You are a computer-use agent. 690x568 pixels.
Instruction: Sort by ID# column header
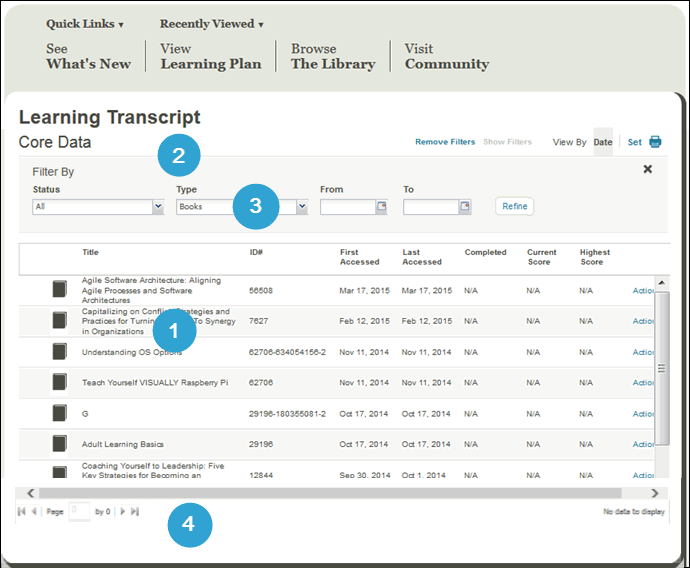(256, 252)
